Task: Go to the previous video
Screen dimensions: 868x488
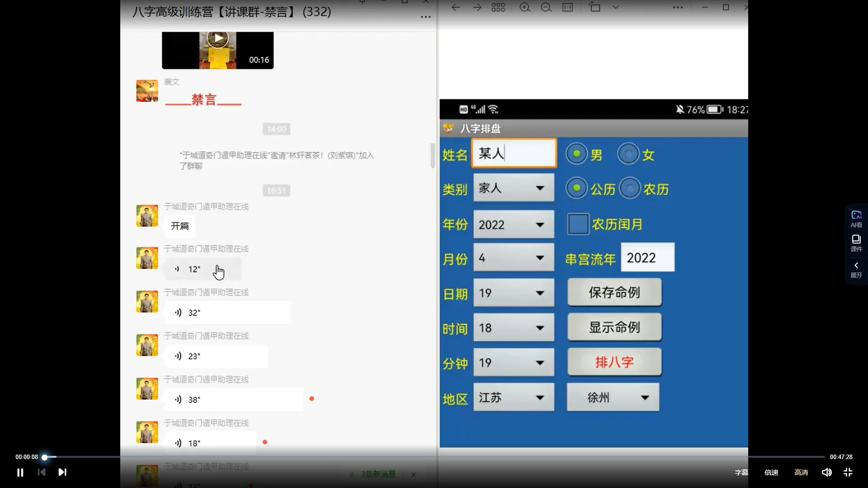Action: 42,472
